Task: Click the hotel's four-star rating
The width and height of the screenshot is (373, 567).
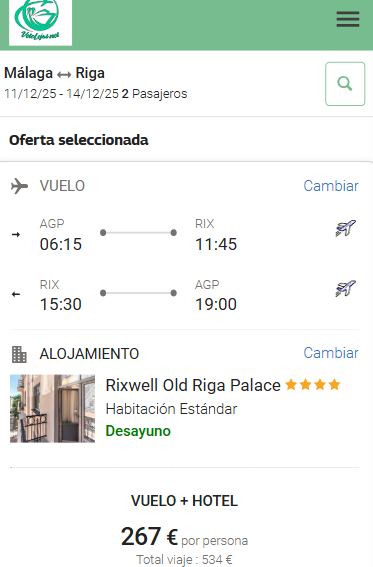Action: 313,385
